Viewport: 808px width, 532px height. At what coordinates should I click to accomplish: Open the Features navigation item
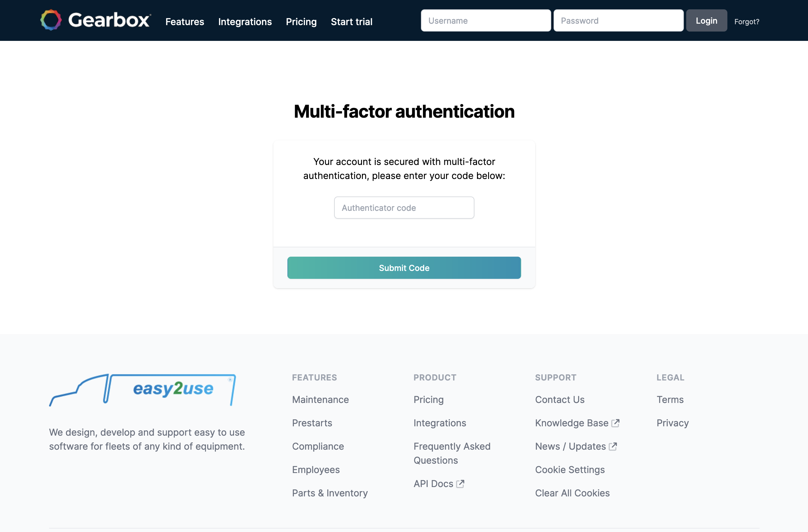pyautogui.click(x=184, y=21)
